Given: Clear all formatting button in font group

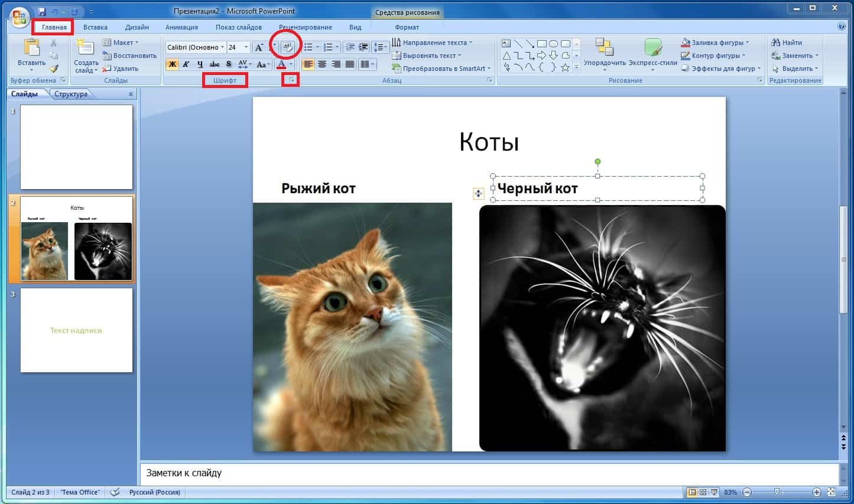Looking at the screenshot, I should coord(288,47).
